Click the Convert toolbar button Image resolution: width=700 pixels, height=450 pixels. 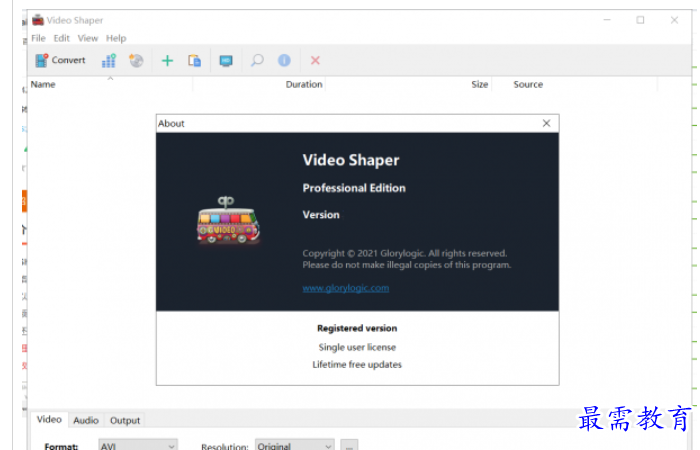click(60, 60)
